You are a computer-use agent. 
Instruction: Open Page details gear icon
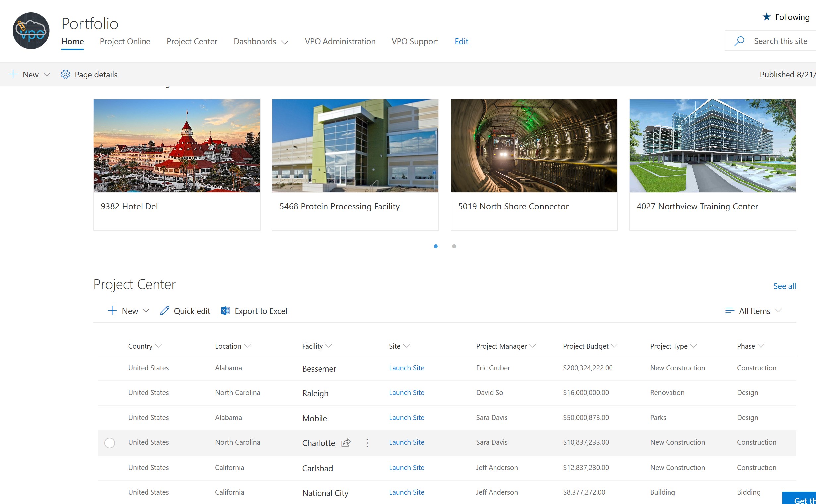pyautogui.click(x=65, y=74)
